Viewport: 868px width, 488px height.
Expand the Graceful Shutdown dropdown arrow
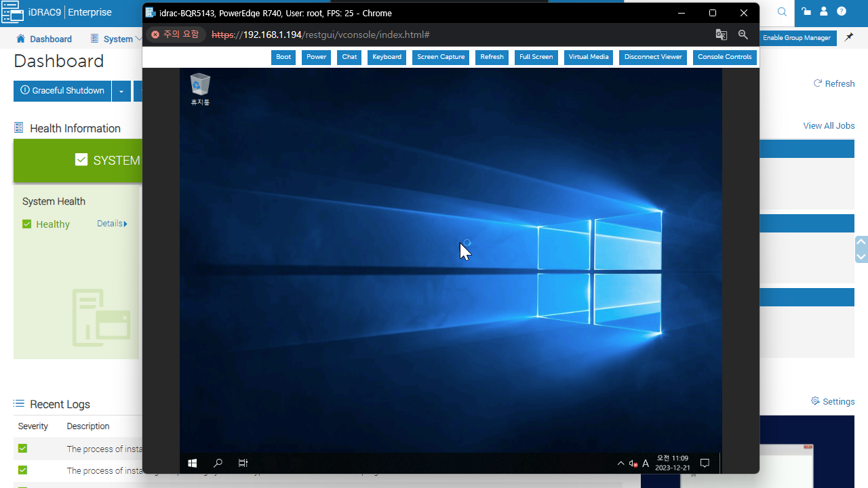tap(121, 91)
